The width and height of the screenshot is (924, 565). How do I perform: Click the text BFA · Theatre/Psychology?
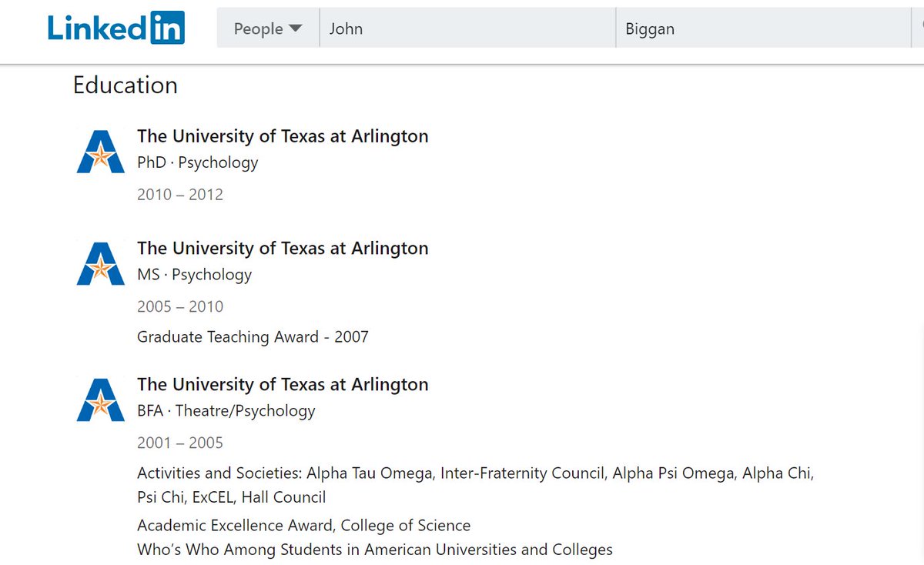coord(226,411)
